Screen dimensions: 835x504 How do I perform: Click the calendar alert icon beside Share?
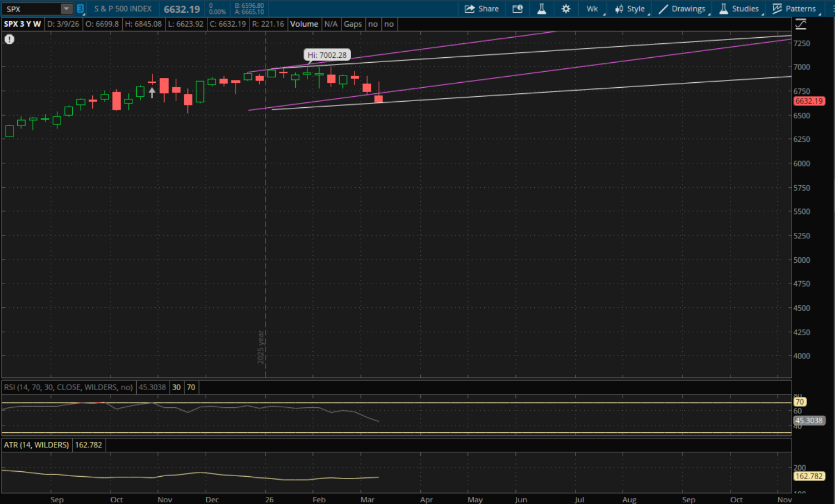point(518,9)
